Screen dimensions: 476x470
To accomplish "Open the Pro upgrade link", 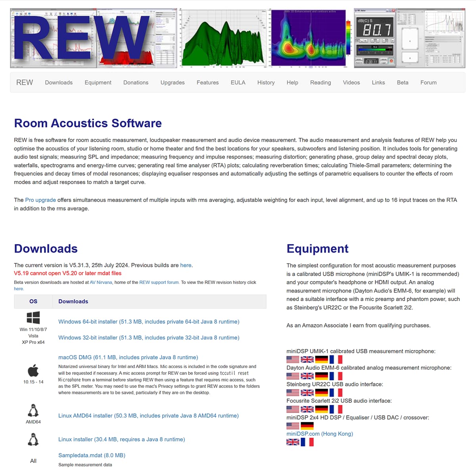I will 40,200.
